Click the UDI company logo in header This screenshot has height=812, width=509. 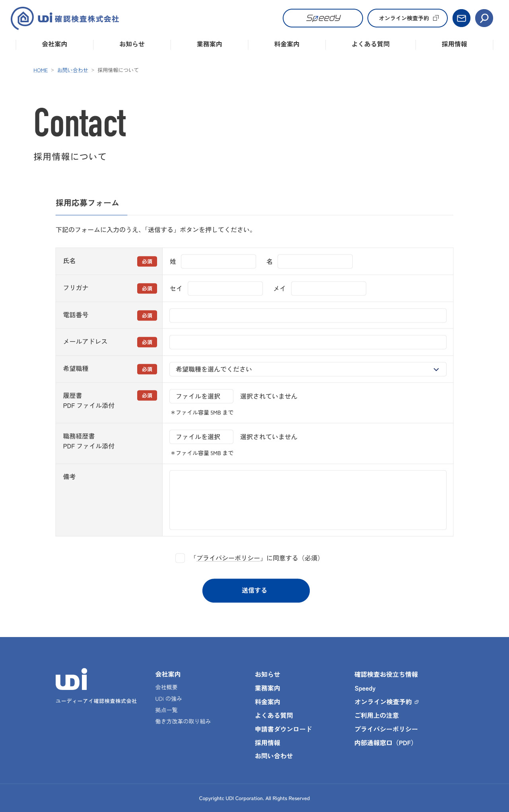point(65,18)
